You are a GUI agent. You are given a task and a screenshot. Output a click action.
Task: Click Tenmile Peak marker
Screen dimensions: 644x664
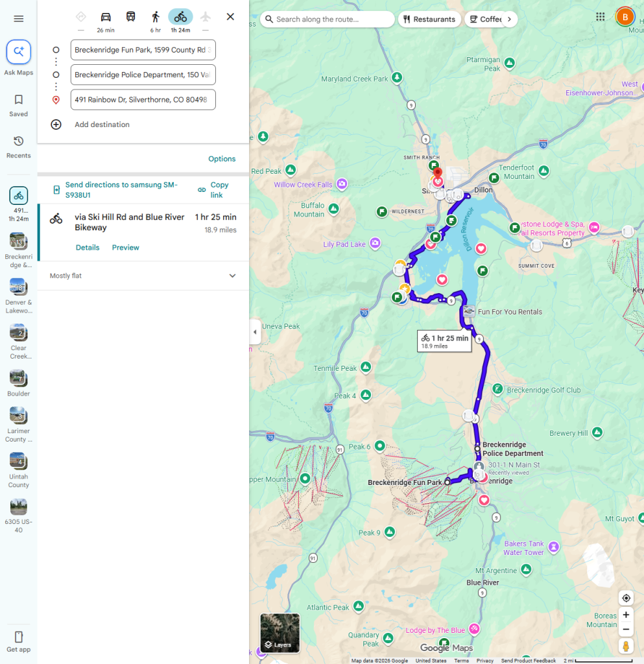click(x=366, y=367)
